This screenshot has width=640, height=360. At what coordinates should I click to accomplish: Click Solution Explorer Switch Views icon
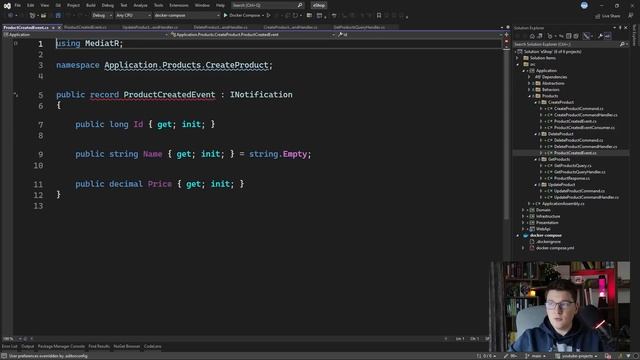[540, 36]
